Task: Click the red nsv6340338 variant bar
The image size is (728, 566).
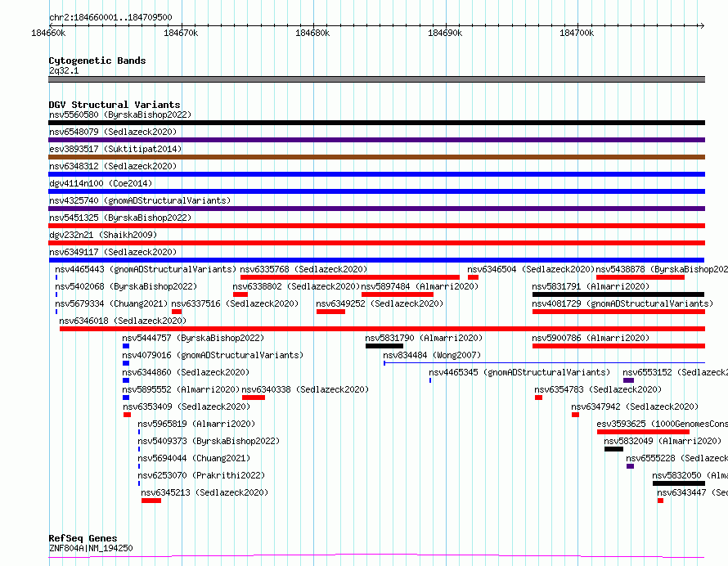Action: click(254, 398)
